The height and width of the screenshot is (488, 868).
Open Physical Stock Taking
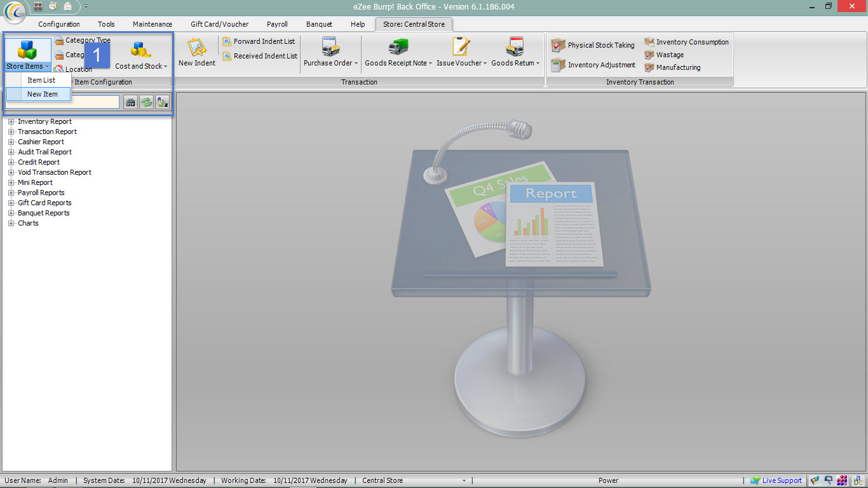click(593, 45)
